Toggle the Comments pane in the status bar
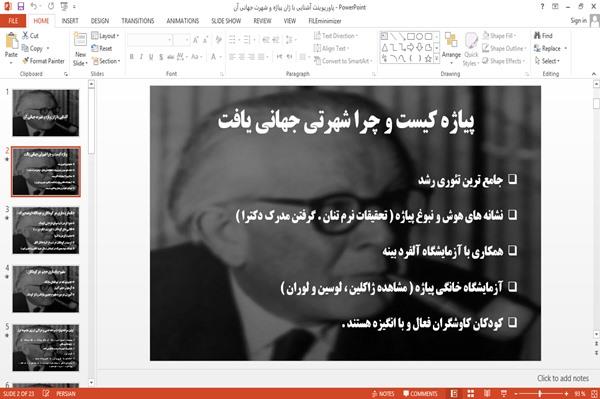This screenshot has height=399, width=600. (x=420, y=393)
